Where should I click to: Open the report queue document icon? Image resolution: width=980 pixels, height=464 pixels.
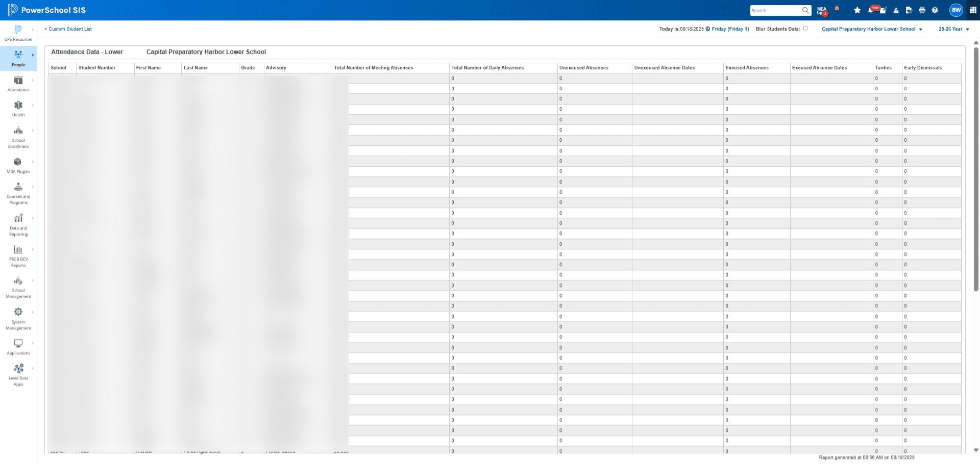909,10
